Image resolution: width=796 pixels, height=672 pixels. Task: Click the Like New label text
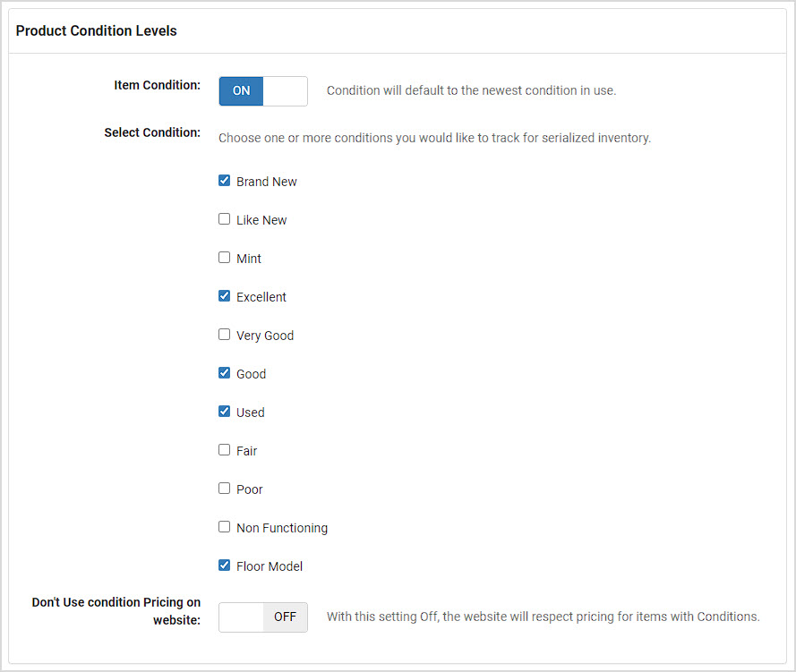pyautogui.click(x=261, y=220)
